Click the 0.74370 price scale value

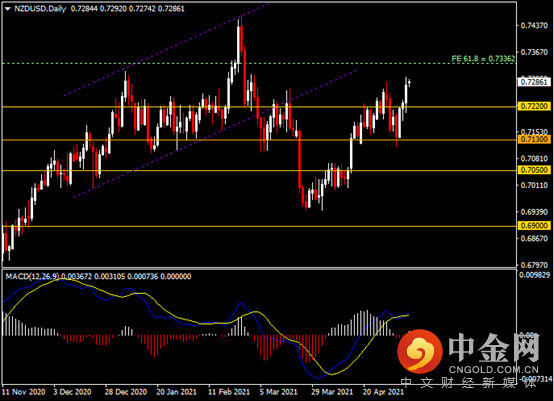(x=534, y=25)
